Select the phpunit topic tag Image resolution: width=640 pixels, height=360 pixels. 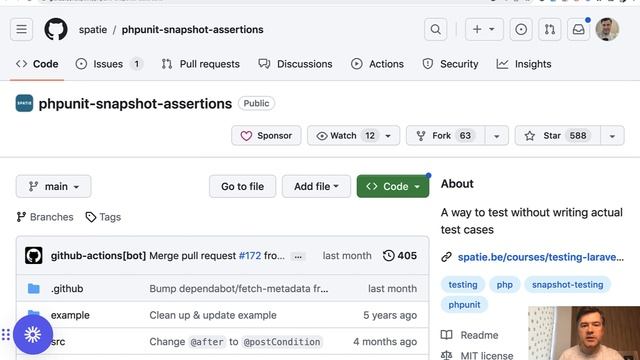464,304
